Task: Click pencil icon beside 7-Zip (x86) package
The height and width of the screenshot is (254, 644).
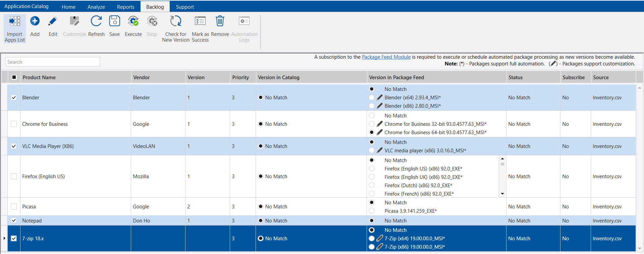Action: pyautogui.click(x=380, y=247)
